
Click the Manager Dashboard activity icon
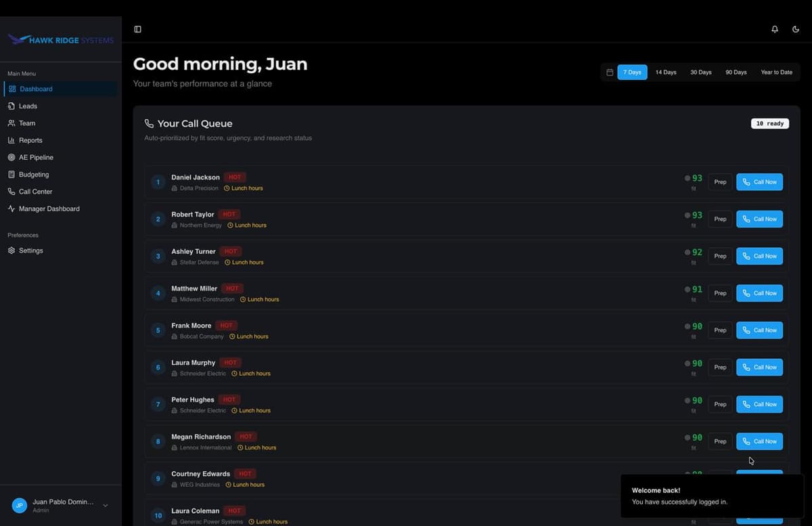[x=11, y=209]
